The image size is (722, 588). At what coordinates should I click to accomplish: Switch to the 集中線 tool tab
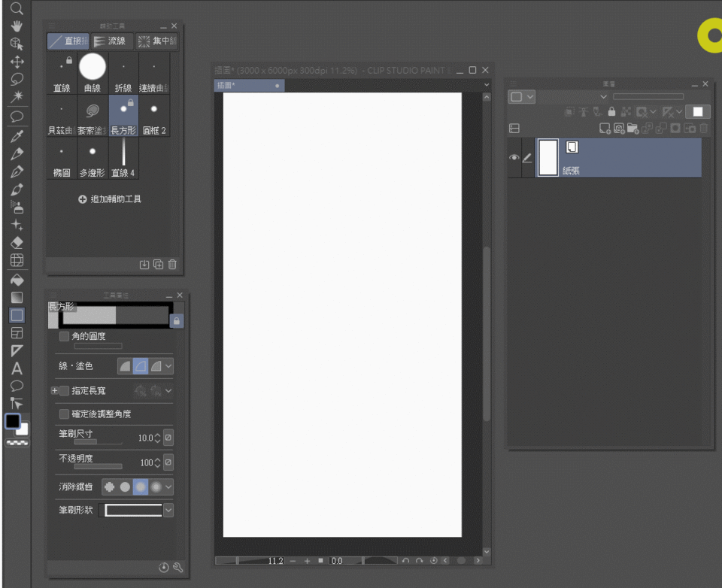tap(156, 41)
